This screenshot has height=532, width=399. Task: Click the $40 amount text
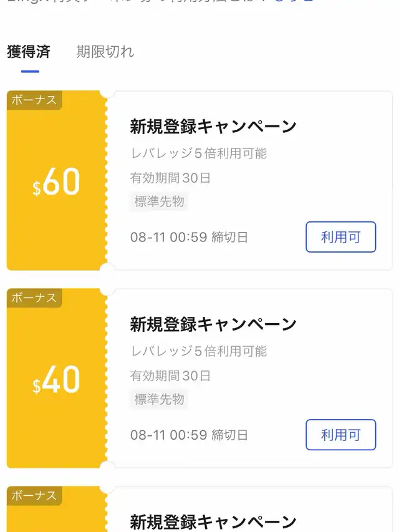(56, 380)
